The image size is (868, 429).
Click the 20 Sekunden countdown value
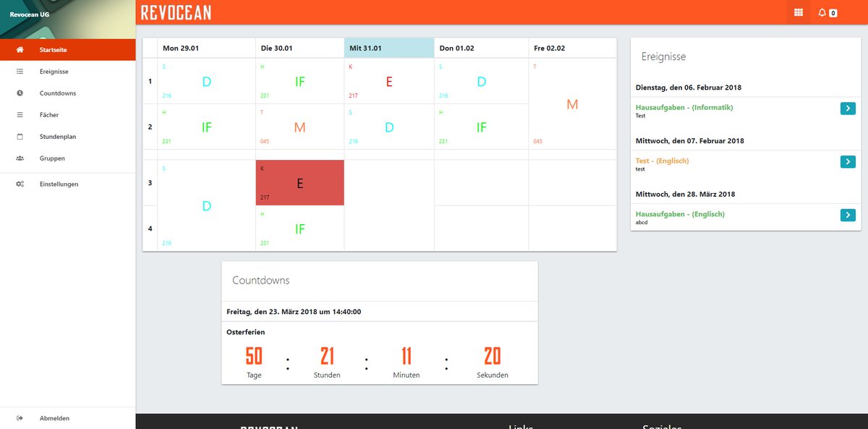492,356
